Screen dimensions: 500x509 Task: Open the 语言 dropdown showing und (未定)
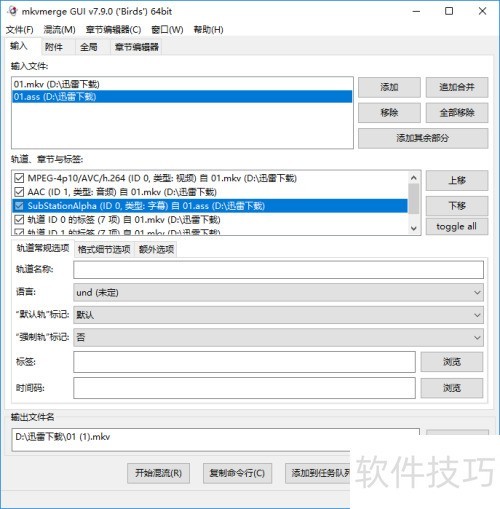coord(278,292)
